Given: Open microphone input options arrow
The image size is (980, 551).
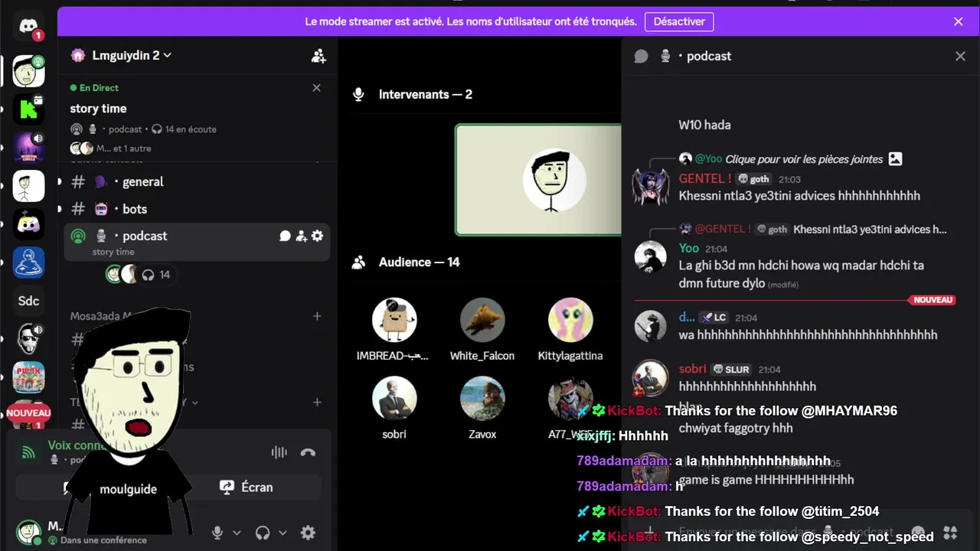Looking at the screenshot, I should [x=237, y=533].
